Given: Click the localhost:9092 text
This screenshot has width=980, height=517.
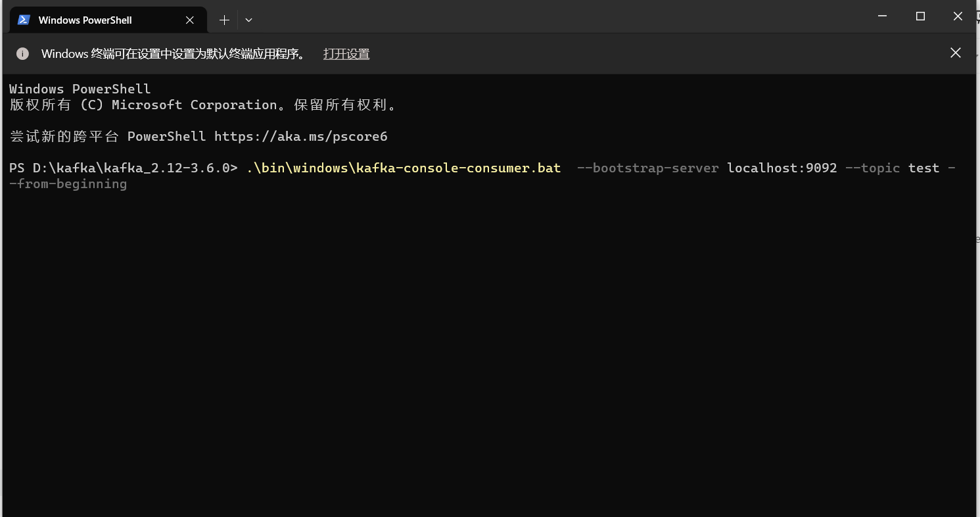Looking at the screenshot, I should [782, 168].
